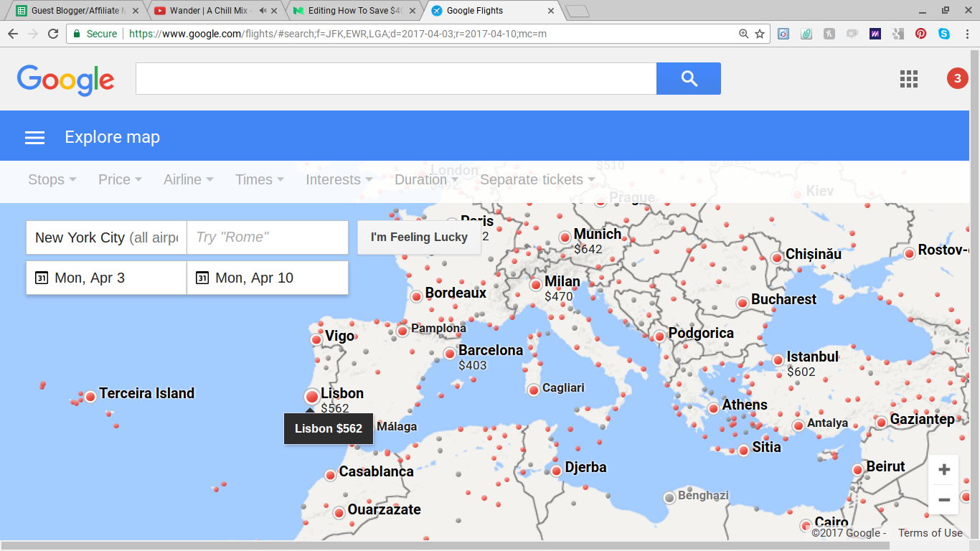Open a new browser tab

tap(577, 11)
